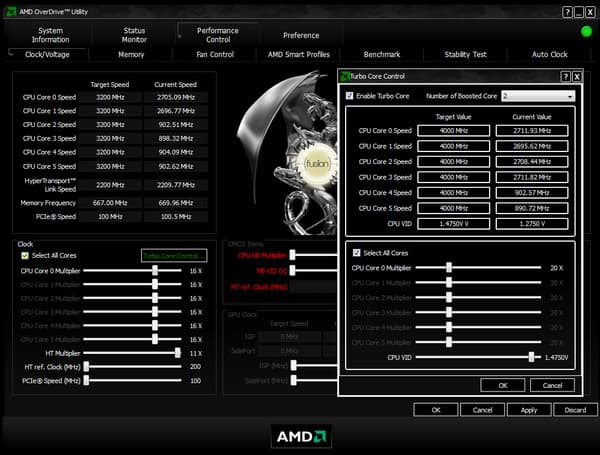Open Preference tab
The width and height of the screenshot is (600, 455).
coord(301,35)
